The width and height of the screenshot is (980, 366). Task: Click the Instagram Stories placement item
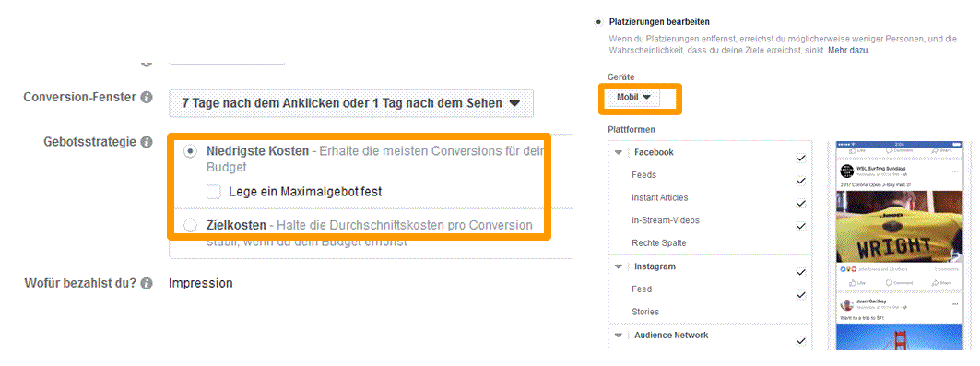[x=645, y=312]
